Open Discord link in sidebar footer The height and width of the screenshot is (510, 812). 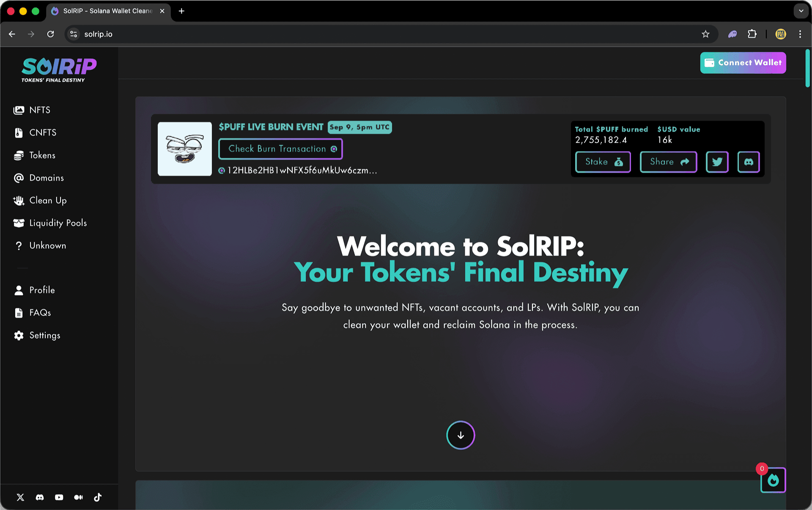point(40,497)
